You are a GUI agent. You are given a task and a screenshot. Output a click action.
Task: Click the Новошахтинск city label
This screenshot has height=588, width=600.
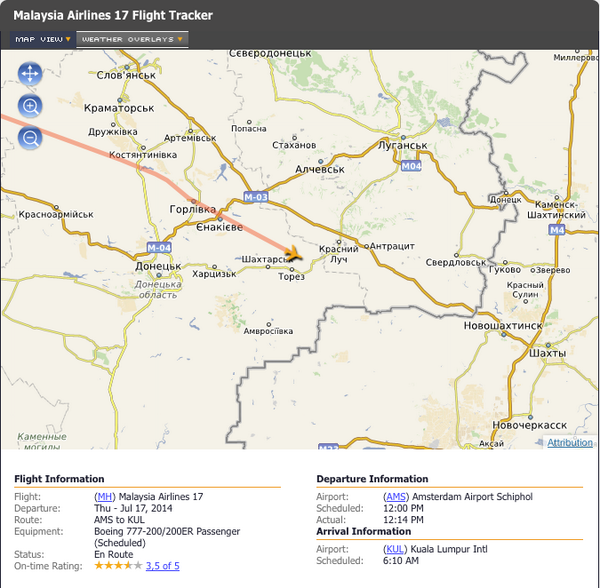pyautogui.click(x=503, y=326)
